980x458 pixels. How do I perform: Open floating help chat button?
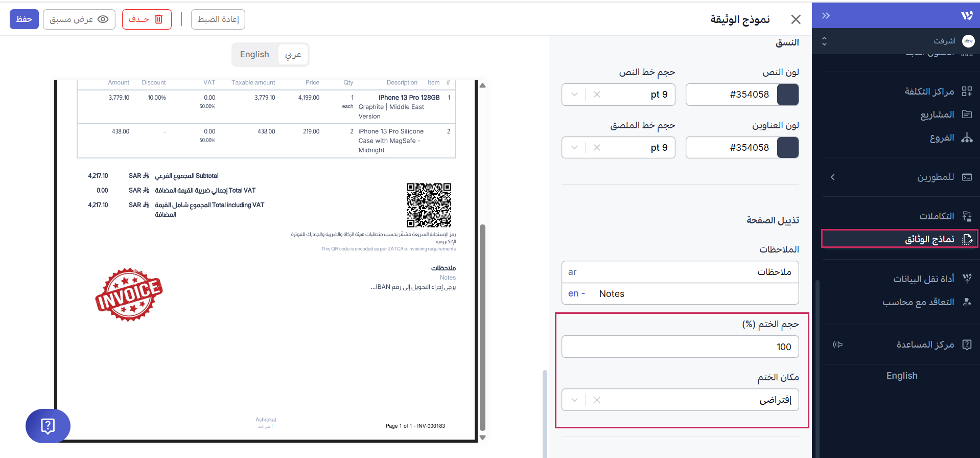pyautogui.click(x=48, y=426)
